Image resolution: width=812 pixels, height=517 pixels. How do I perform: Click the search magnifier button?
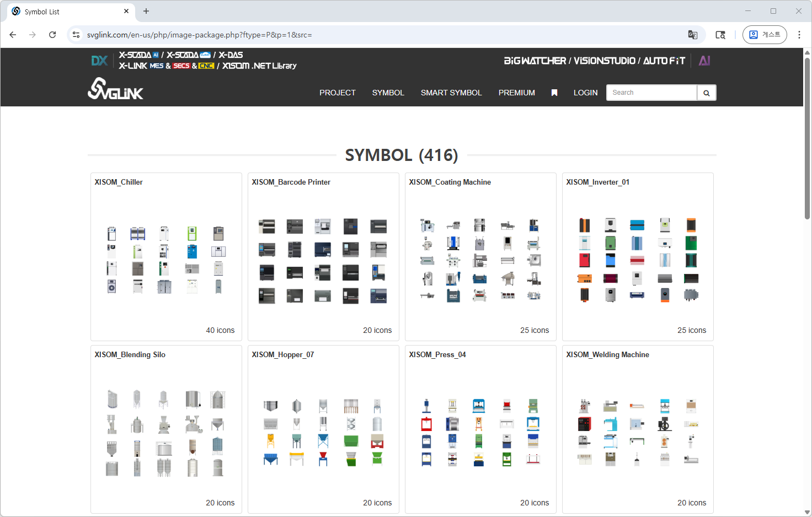coord(707,93)
